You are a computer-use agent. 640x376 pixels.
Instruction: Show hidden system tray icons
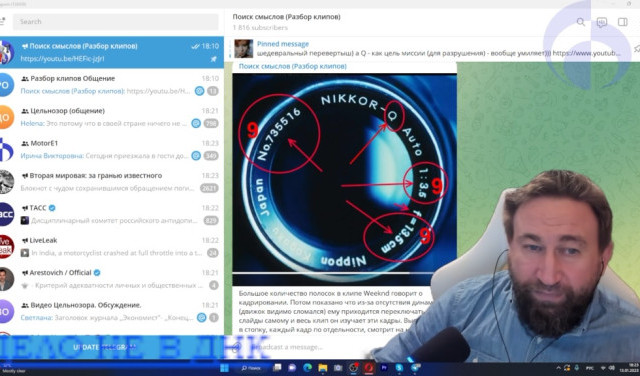coord(558,368)
